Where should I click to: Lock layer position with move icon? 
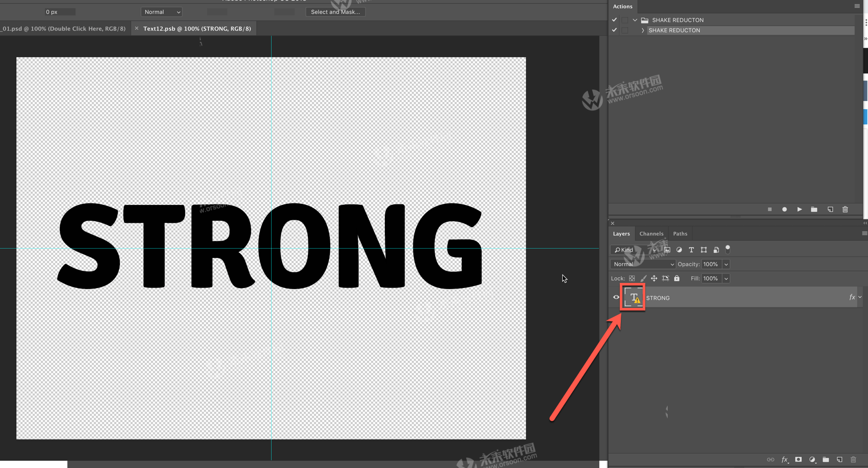coord(654,278)
